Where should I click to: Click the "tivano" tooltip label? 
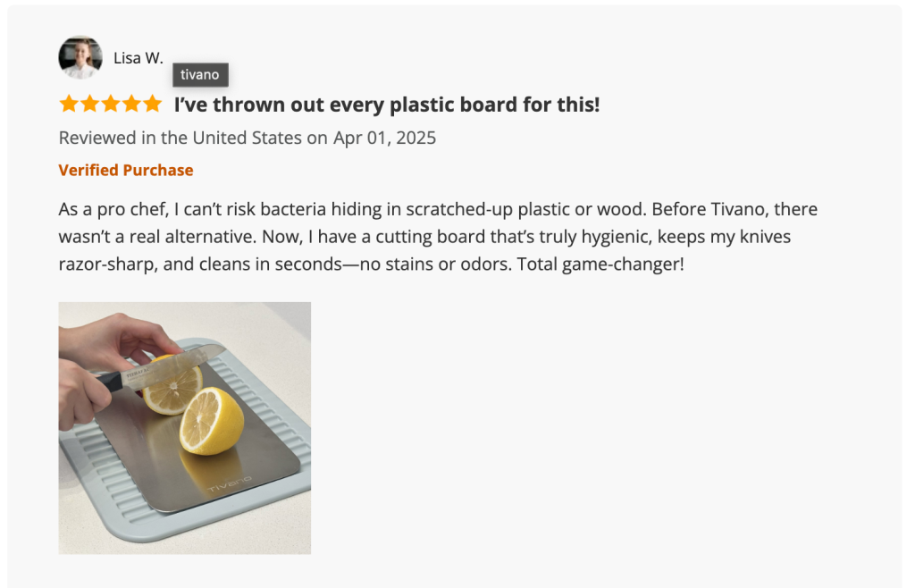200,75
